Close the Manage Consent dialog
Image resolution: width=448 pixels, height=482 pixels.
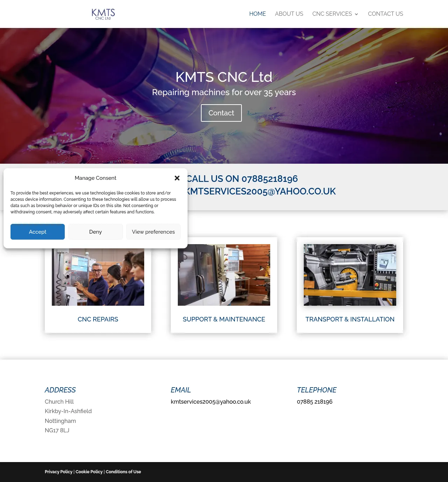177,178
